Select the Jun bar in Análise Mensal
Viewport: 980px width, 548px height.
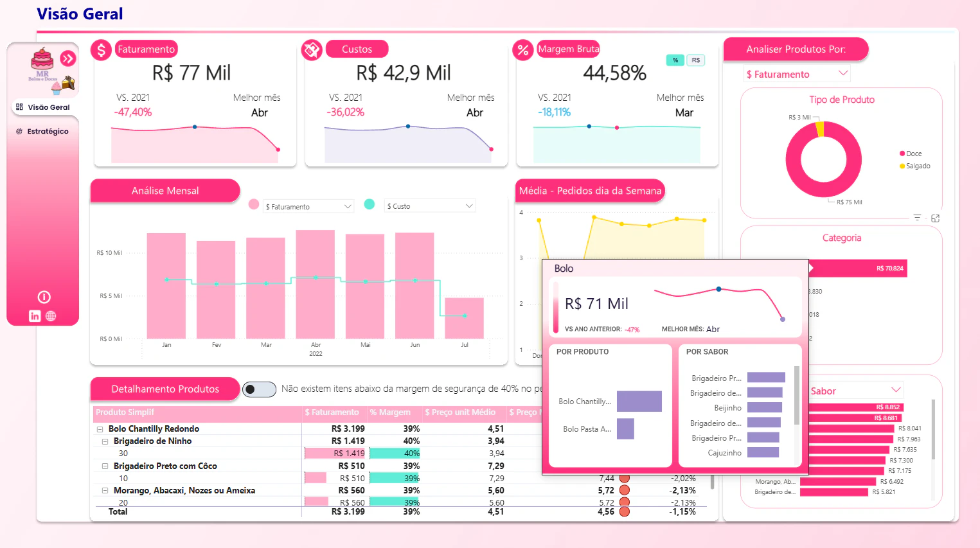coord(414,285)
